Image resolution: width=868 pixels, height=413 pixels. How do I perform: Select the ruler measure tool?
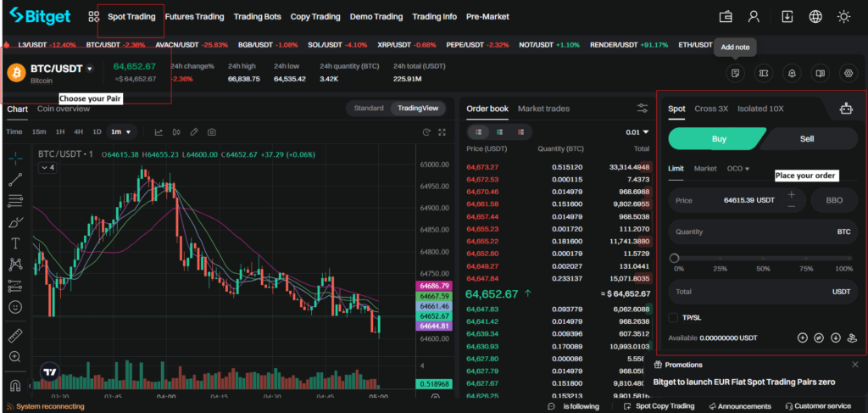15,336
